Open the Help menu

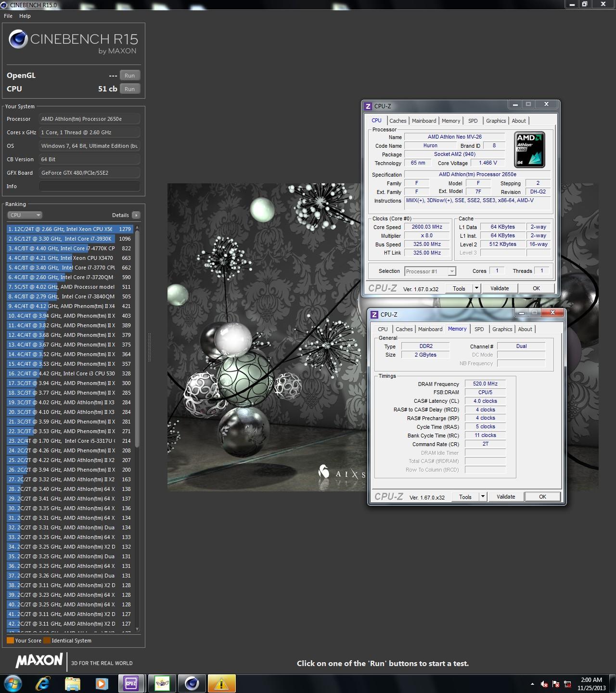tap(25, 16)
